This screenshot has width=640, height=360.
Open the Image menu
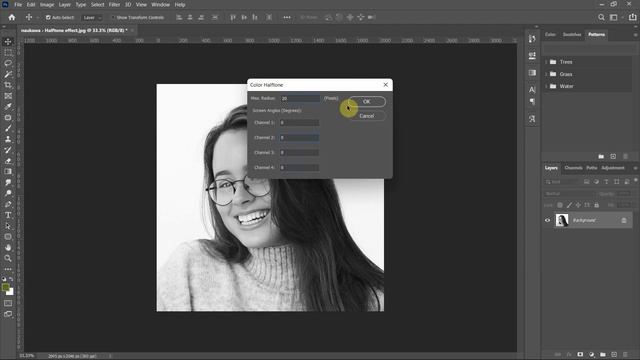coord(47,4)
